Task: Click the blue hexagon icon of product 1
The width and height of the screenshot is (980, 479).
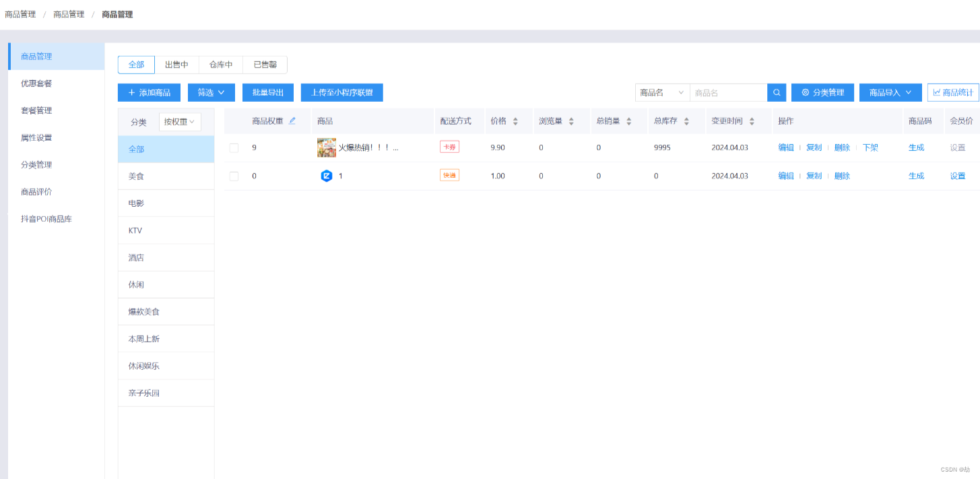Action: tap(327, 176)
